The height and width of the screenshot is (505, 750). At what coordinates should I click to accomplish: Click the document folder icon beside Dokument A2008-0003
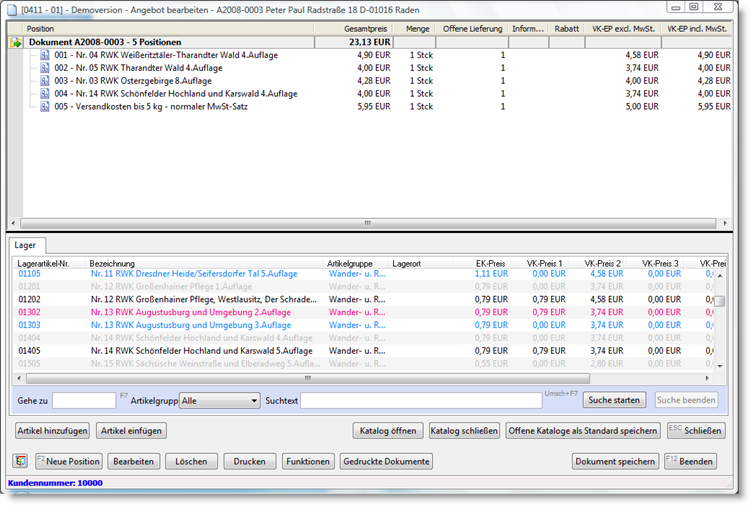click(16, 43)
